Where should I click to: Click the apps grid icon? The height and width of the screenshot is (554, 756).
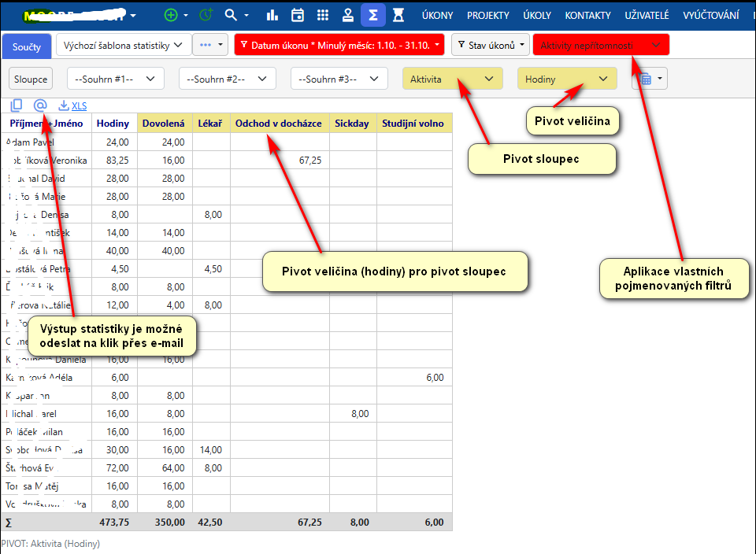point(322,15)
